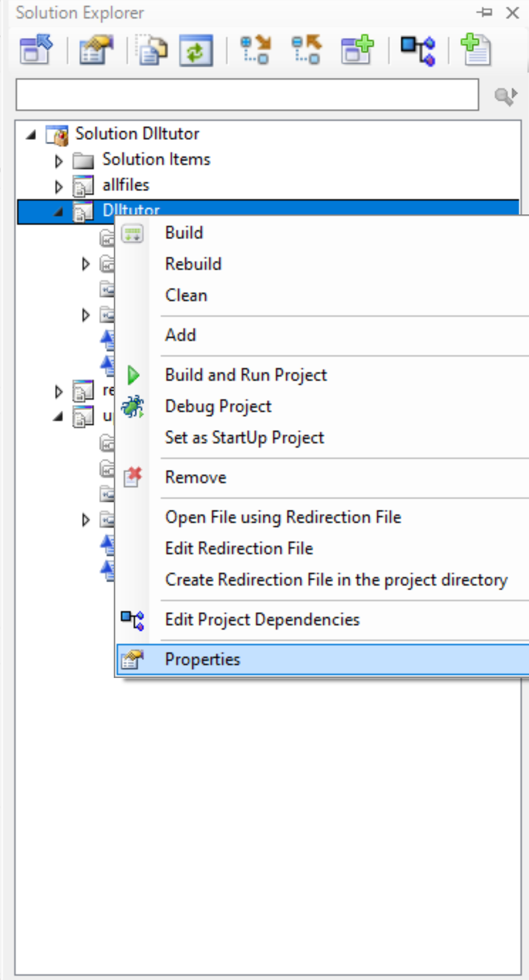Collapse the Solution Dlltutor root node
The height and width of the screenshot is (980, 529).
(x=31, y=135)
